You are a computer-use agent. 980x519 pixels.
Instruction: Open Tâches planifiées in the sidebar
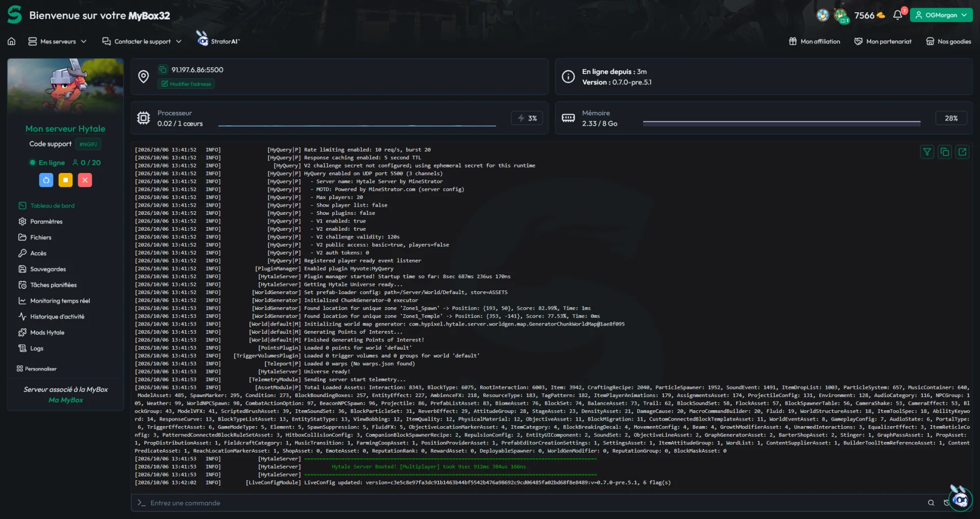click(x=47, y=285)
